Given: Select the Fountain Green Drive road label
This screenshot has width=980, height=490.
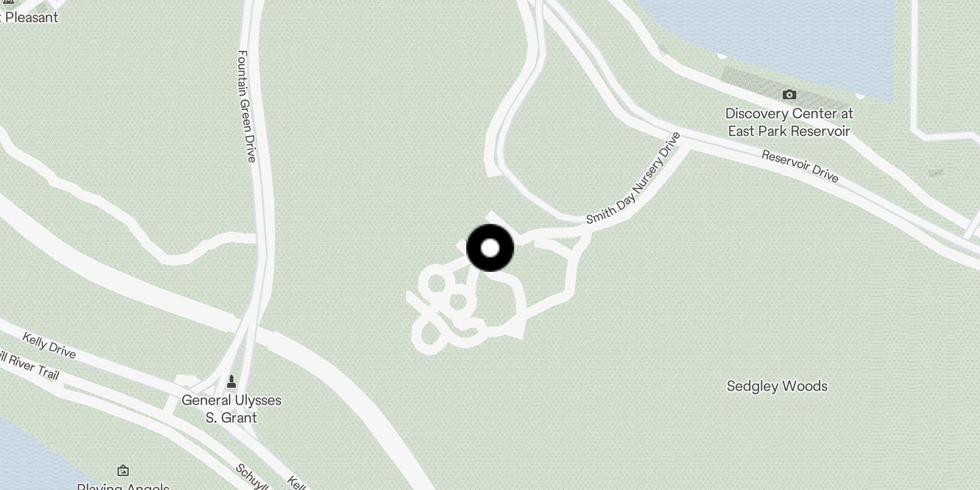Looking at the screenshot, I should 246,106.
